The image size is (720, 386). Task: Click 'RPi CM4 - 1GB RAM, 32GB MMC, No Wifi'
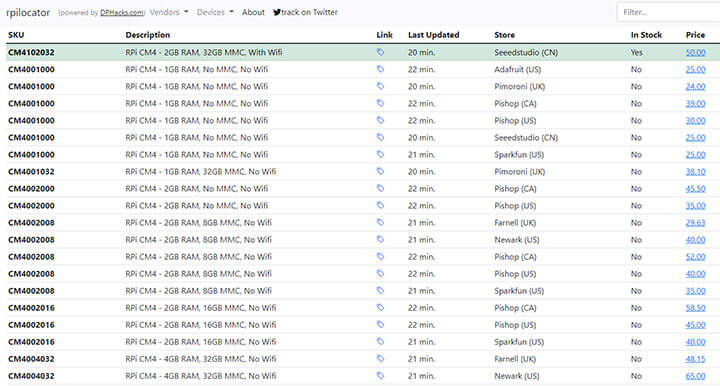coord(201,172)
